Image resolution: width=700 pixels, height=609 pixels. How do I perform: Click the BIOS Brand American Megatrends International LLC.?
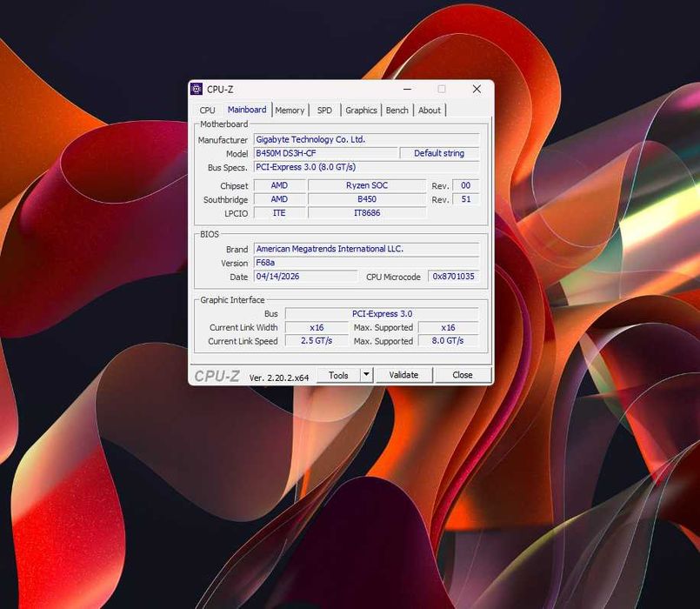coord(366,249)
